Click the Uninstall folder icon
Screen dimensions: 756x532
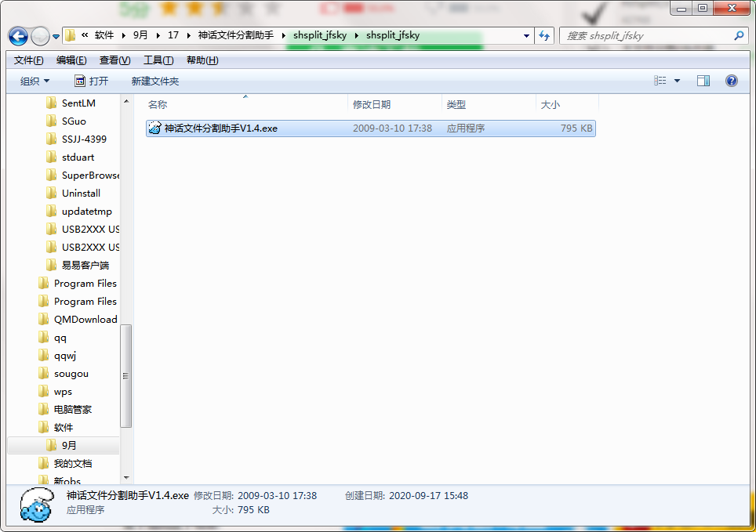point(51,193)
